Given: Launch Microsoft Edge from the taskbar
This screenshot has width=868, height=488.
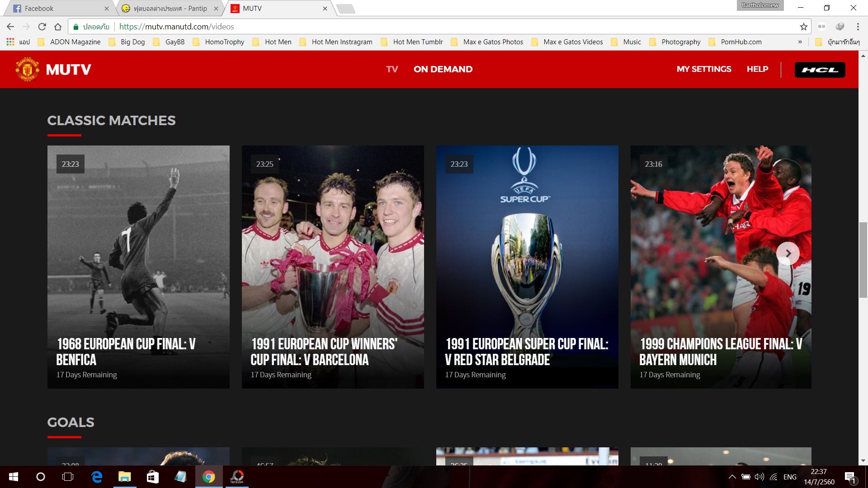Looking at the screenshot, I should click(x=97, y=477).
